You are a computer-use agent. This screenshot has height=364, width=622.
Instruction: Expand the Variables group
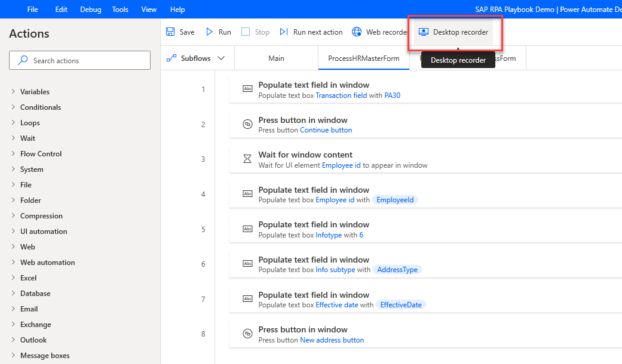[13, 91]
